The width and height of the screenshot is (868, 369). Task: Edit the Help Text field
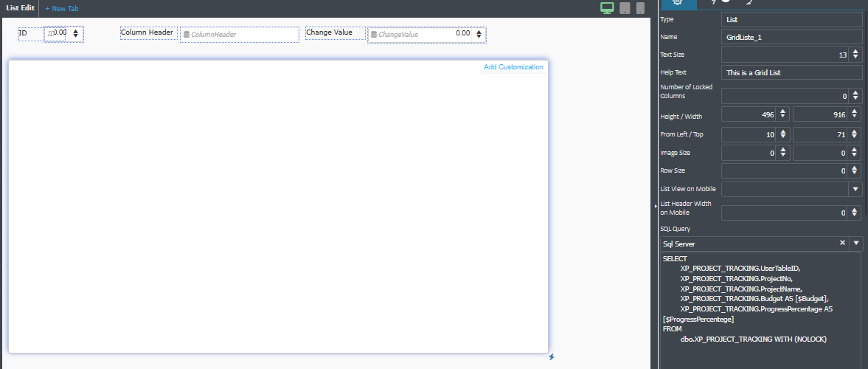pyautogui.click(x=791, y=72)
